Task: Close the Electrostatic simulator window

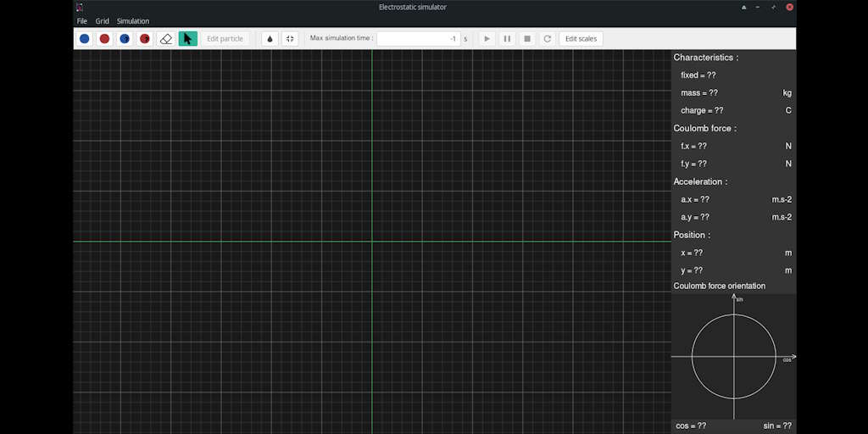Action: pyautogui.click(x=790, y=7)
